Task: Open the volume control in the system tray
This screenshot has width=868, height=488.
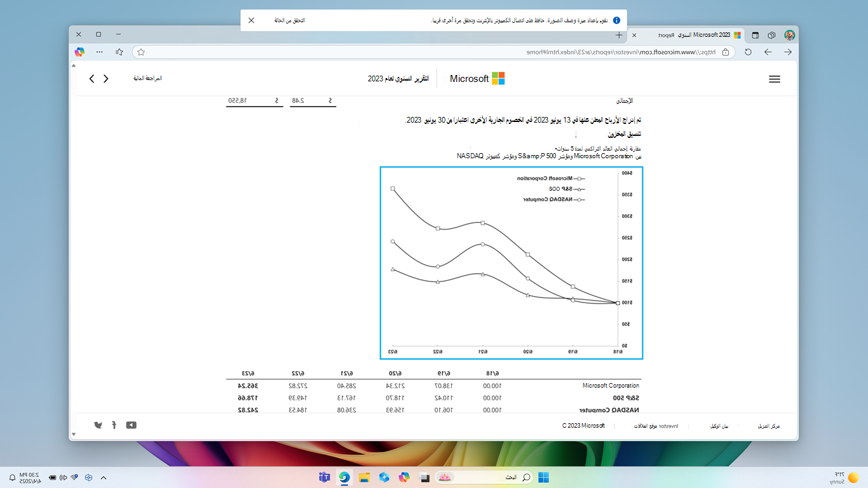Action: point(64,477)
